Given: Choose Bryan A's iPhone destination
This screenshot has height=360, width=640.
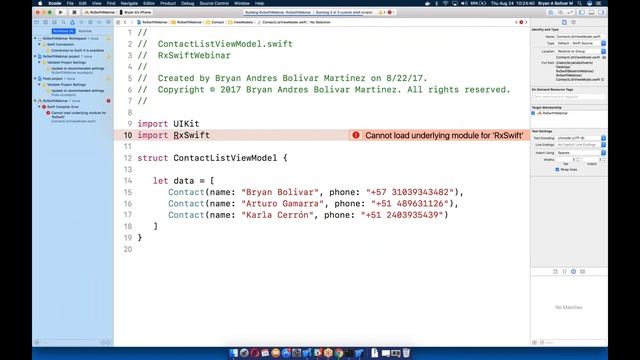Looking at the screenshot, I should [136, 12].
